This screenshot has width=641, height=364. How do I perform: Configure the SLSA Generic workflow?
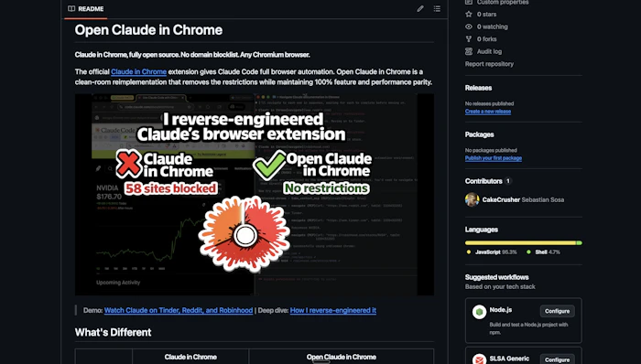click(x=557, y=359)
